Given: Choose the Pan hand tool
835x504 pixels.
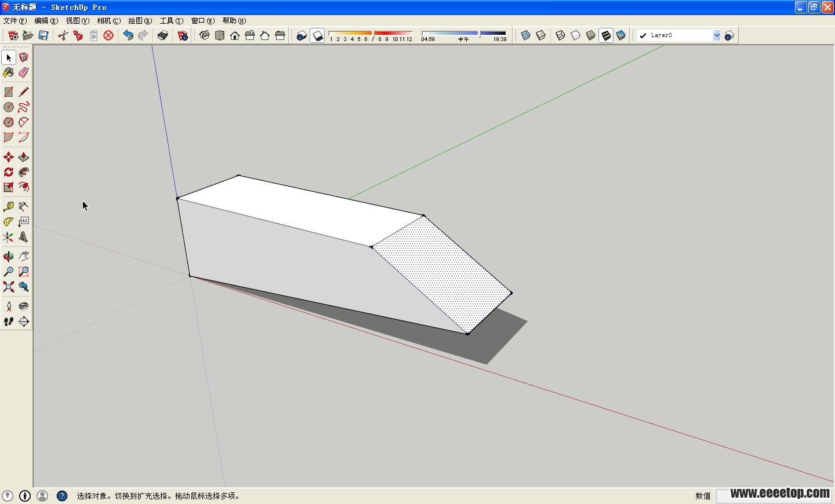Looking at the screenshot, I should 24,257.
